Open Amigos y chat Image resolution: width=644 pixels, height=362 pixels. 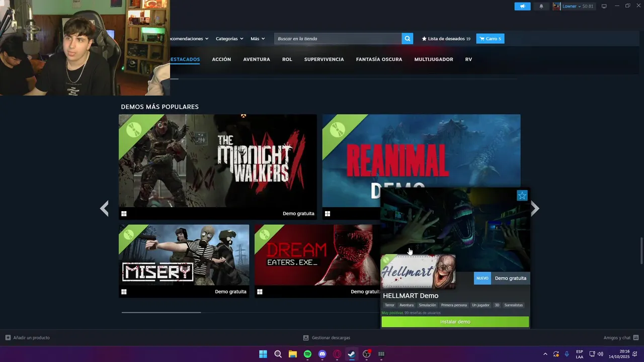pyautogui.click(x=621, y=338)
